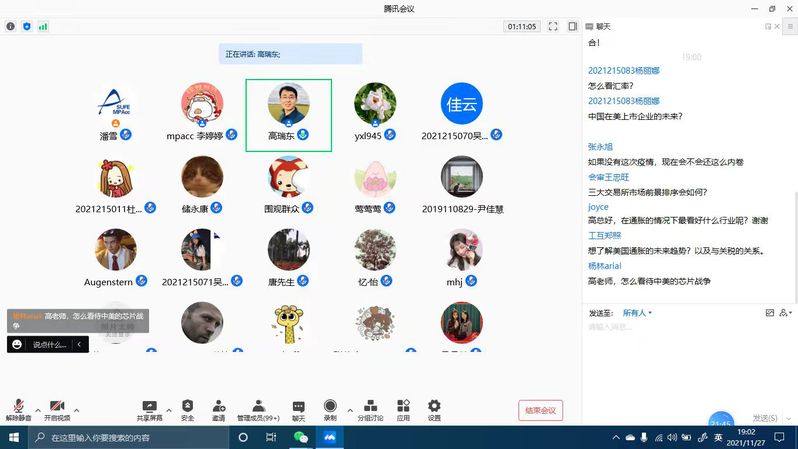798x449 pixels.
Task: Click the Share Screen icon
Action: pyautogui.click(x=151, y=407)
